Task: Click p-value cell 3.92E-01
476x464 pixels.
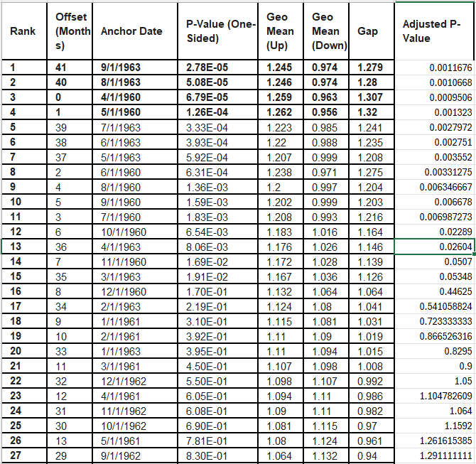Action: click(217, 337)
